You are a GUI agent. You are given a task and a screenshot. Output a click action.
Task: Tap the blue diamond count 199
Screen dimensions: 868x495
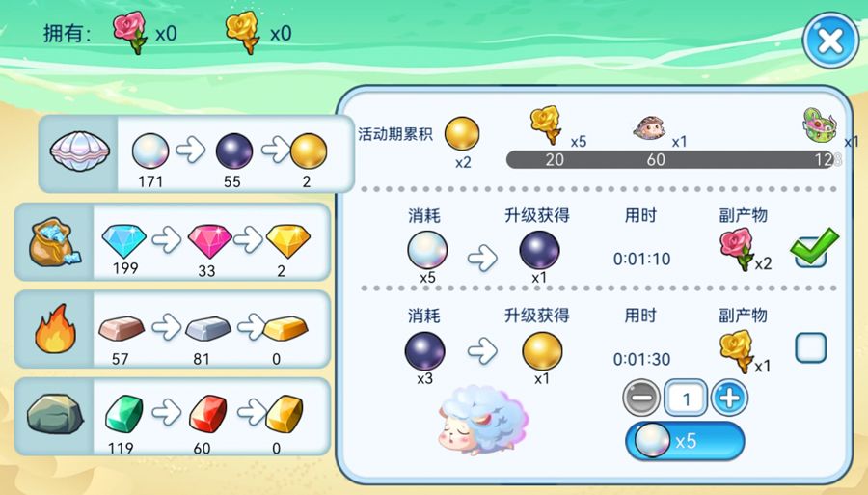(x=125, y=268)
